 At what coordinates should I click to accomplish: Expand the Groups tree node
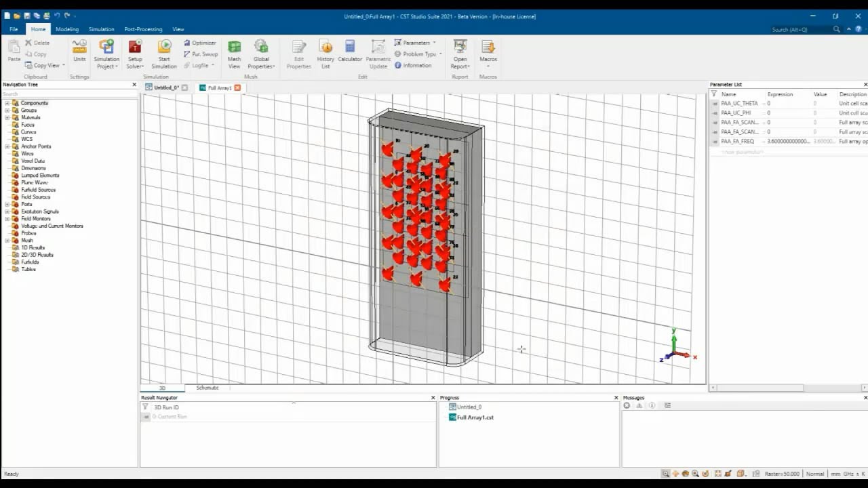[x=7, y=110]
